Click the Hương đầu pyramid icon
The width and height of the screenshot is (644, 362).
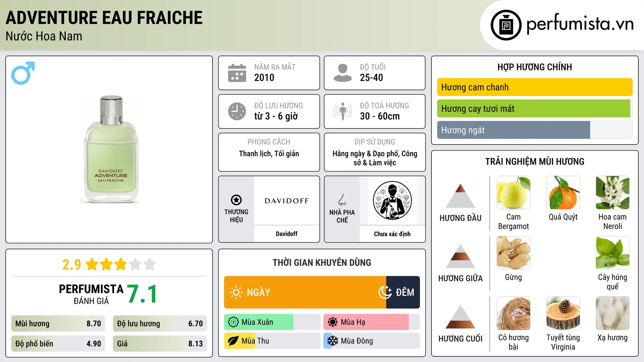click(x=460, y=196)
